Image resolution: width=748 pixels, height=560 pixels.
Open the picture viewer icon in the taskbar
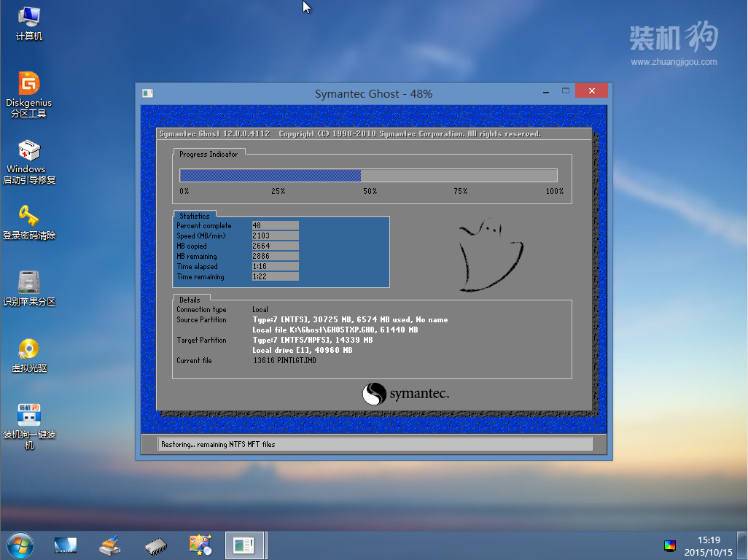tap(200, 545)
